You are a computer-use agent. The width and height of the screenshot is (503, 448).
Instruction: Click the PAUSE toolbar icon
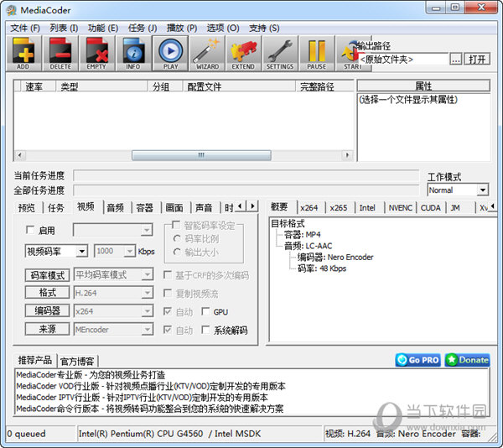tap(317, 53)
